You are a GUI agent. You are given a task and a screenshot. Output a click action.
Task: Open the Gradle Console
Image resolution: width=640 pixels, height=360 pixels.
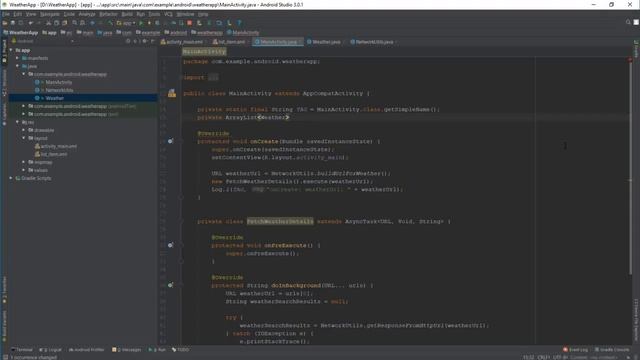click(x=612, y=350)
